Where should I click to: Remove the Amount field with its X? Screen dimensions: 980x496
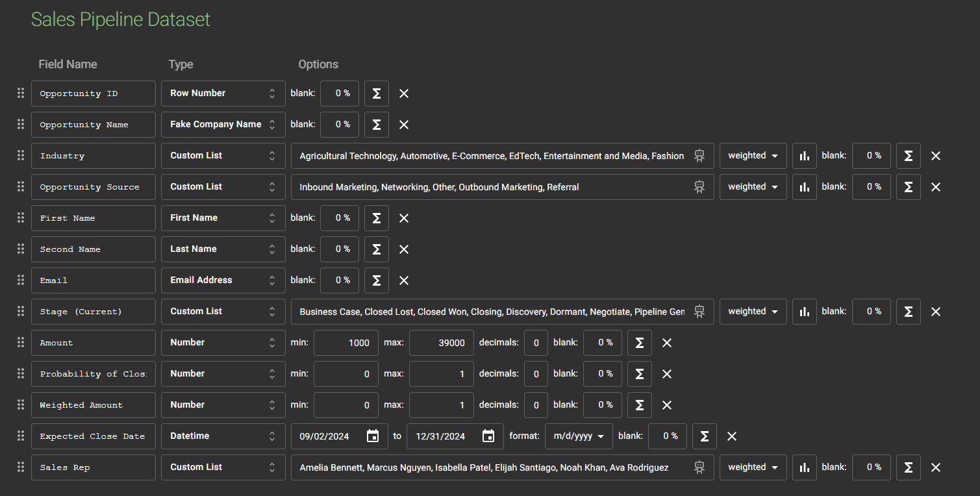[x=666, y=343]
